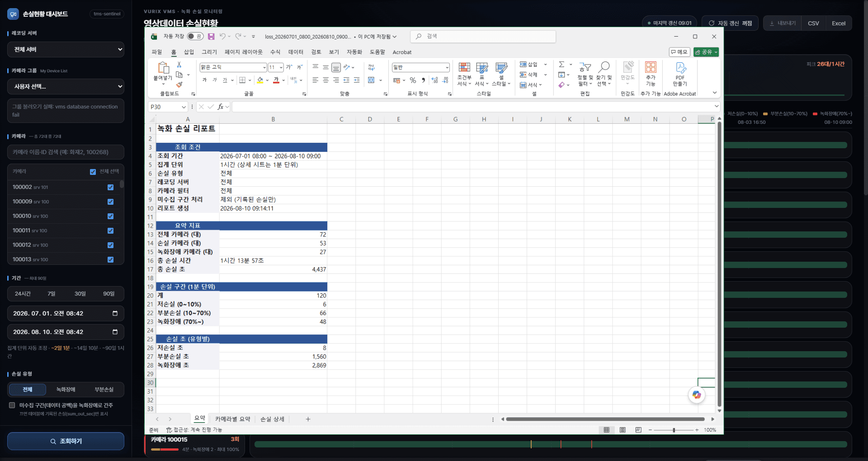Open conditional formatting (조건부 서식)
This screenshot has height=461, width=868.
(x=464, y=74)
